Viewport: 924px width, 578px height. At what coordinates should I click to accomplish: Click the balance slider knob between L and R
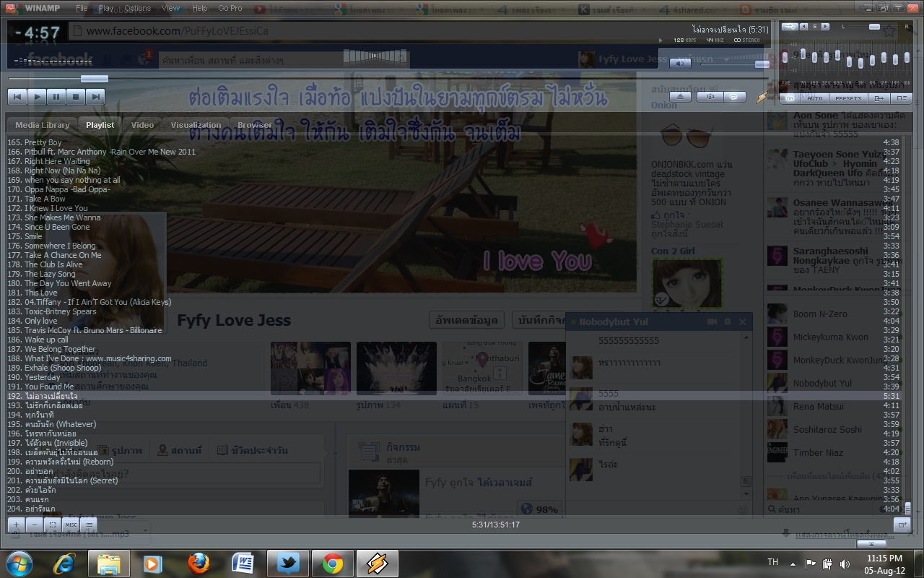[874, 27]
